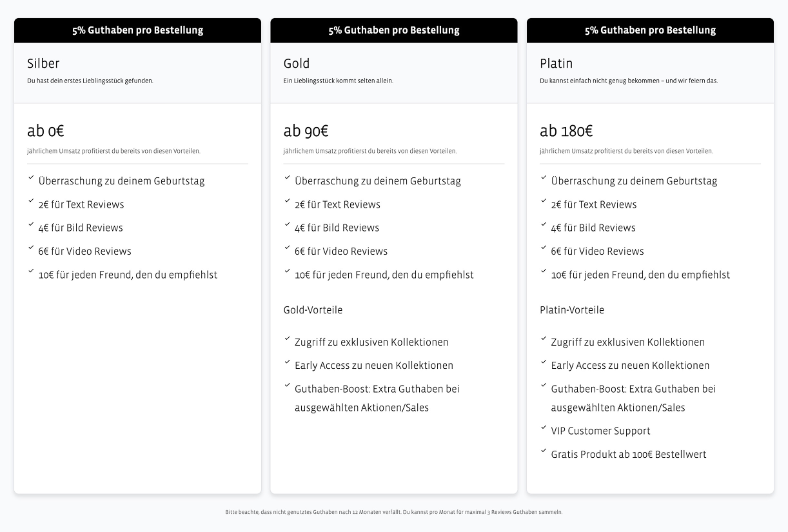
Task: Click the "ab 90€" price in Gold card
Action: (306, 131)
